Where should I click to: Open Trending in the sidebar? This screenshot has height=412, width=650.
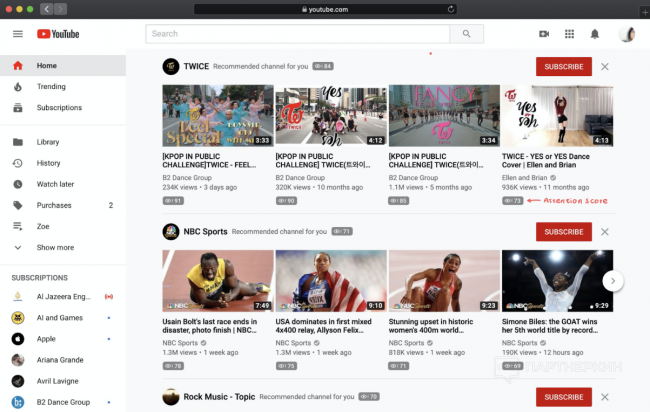click(x=51, y=87)
